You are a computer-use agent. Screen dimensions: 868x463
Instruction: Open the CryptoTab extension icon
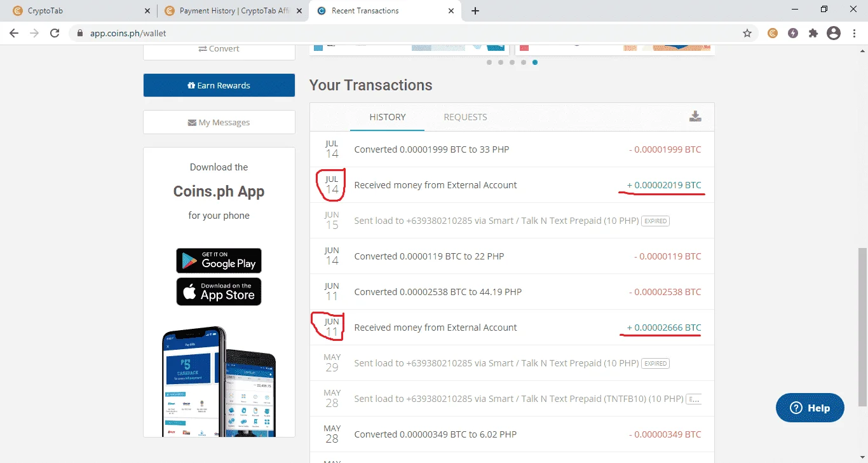tap(772, 33)
